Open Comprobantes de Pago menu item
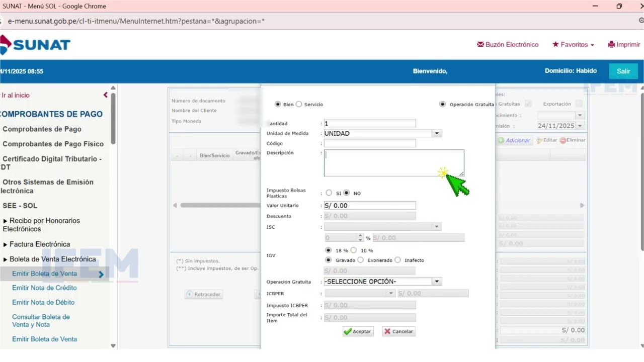Image resolution: width=644 pixels, height=362 pixels. [42, 129]
